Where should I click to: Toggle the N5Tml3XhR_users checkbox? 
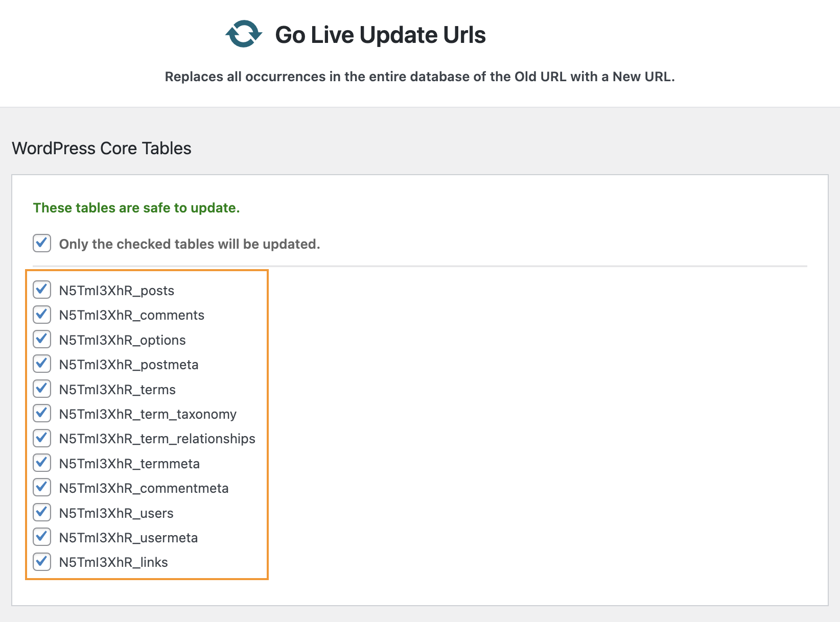tap(42, 512)
